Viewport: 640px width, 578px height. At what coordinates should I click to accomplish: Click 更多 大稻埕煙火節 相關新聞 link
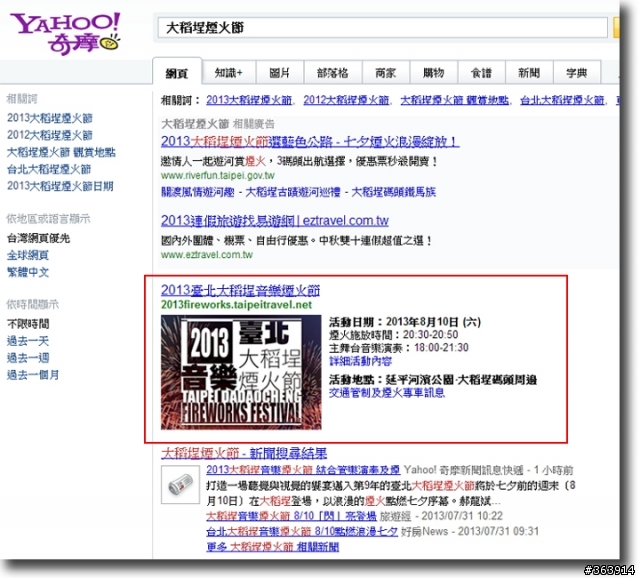273,547
